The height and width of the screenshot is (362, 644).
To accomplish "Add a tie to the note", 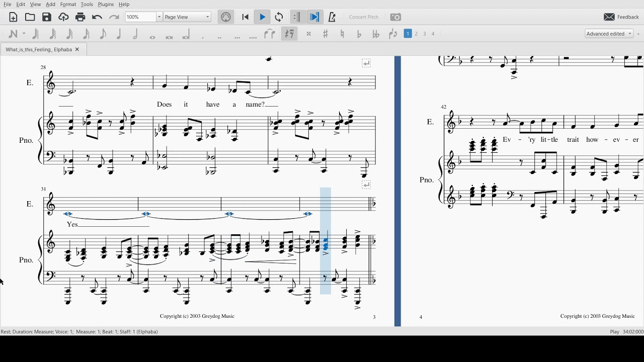I will pos(270,34).
